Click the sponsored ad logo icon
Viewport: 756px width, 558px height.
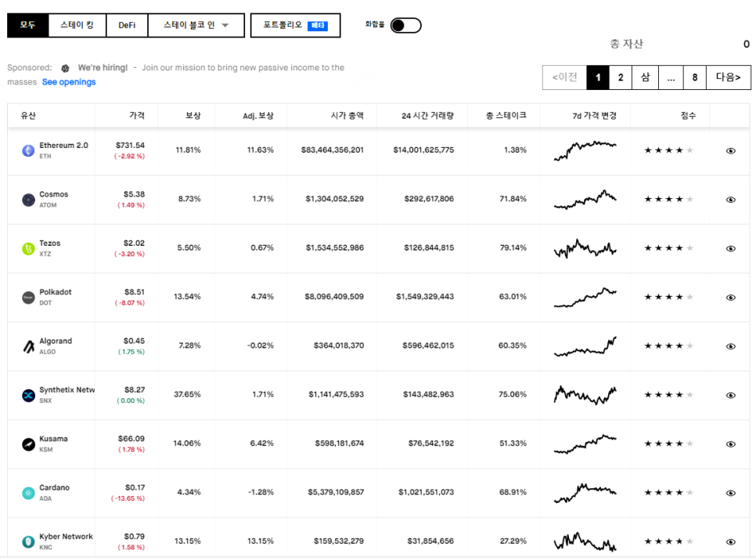65,68
